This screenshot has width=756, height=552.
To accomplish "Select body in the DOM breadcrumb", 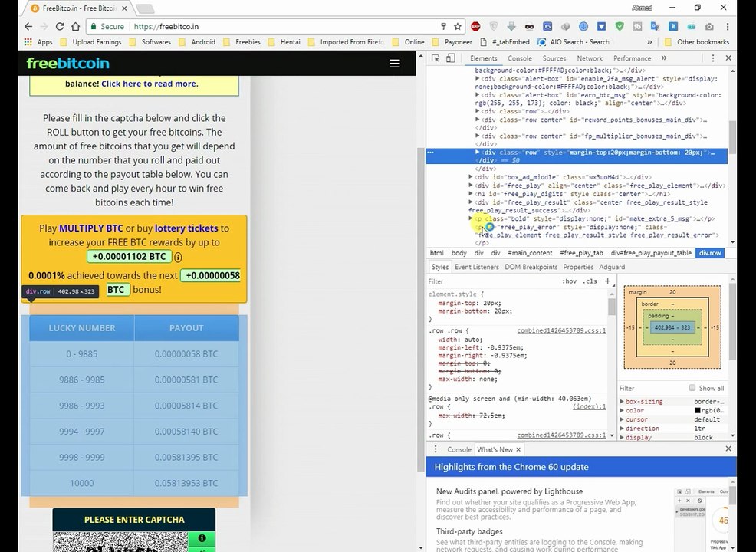I will pos(459,253).
